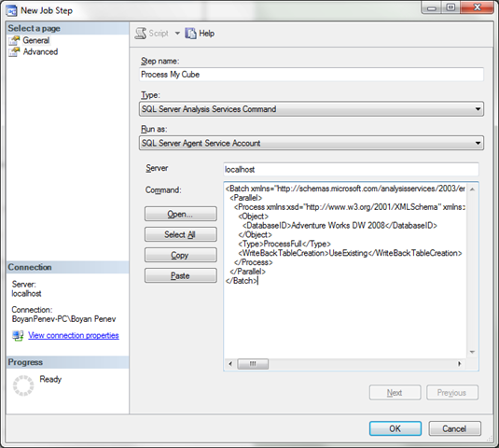Open View connection properties link

click(x=74, y=335)
